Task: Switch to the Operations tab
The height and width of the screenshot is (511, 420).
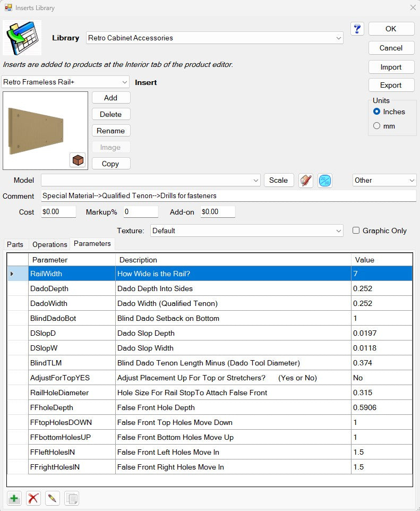Action: pos(50,244)
